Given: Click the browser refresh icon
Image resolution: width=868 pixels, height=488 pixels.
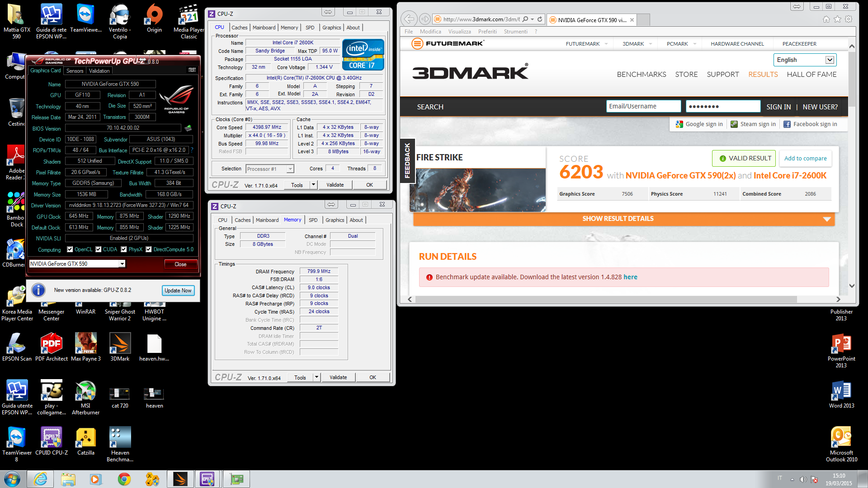Looking at the screenshot, I should coord(540,19).
